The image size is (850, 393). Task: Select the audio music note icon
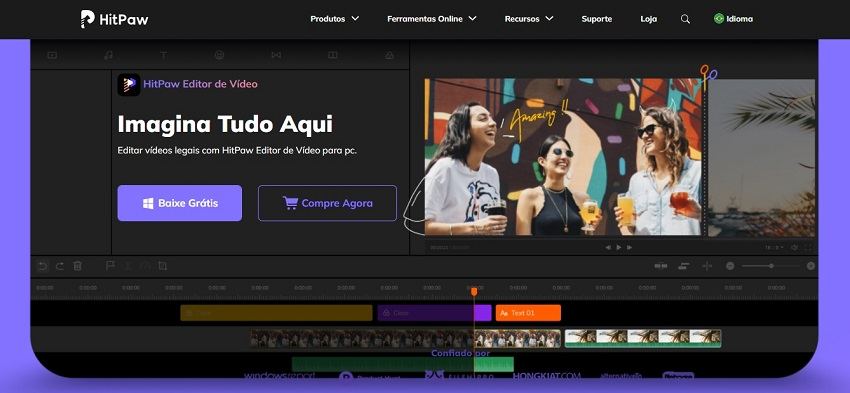[108, 55]
